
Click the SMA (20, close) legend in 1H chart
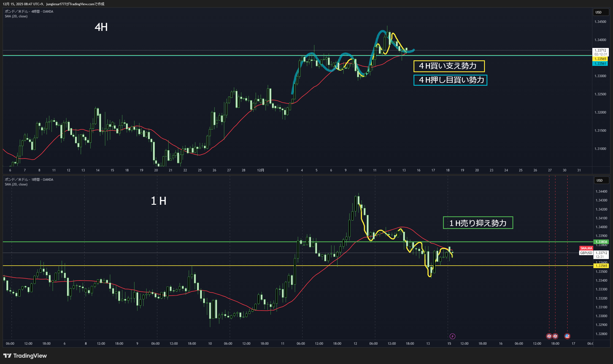[16, 184]
